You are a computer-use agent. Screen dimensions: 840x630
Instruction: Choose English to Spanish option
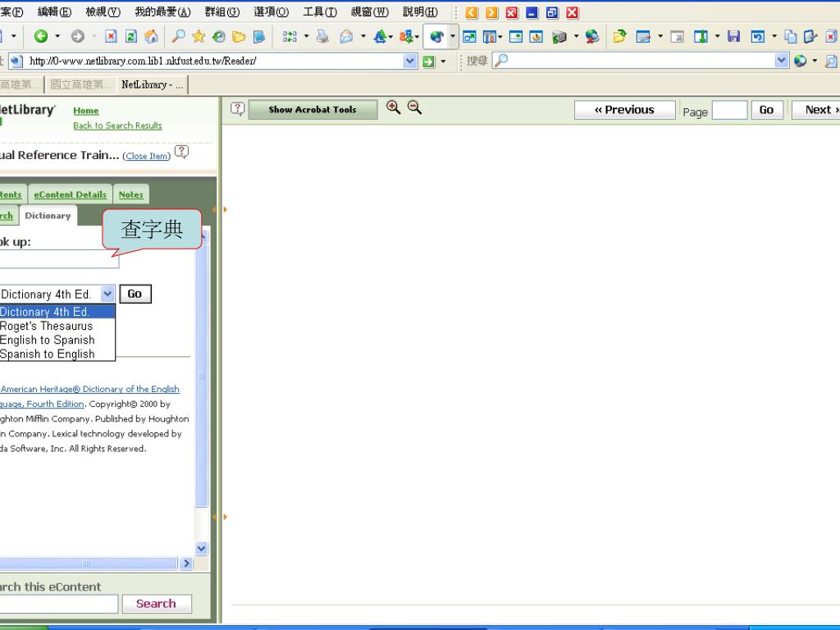coord(57,340)
